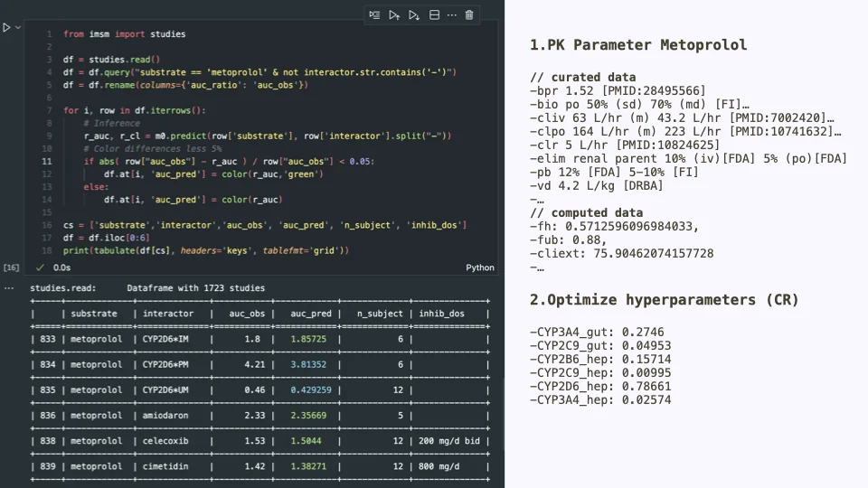Image resolution: width=868 pixels, height=488 pixels.
Task: Click the '2.Optimize hyperparameters (CR)' heading
Action: click(x=665, y=299)
